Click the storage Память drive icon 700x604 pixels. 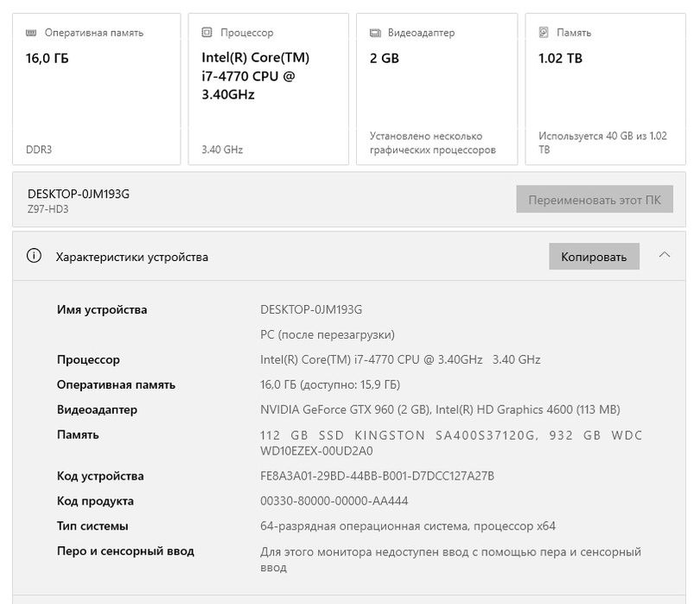click(x=544, y=33)
